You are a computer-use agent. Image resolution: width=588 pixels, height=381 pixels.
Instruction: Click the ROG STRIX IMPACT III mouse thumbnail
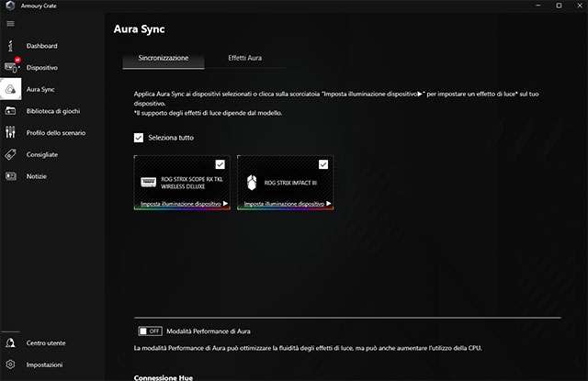(251, 182)
